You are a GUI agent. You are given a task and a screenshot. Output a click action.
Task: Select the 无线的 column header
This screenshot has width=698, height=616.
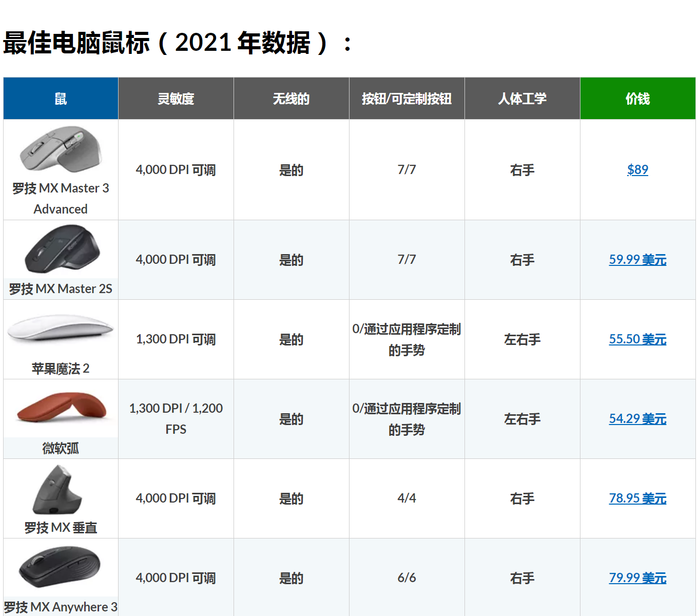291,98
